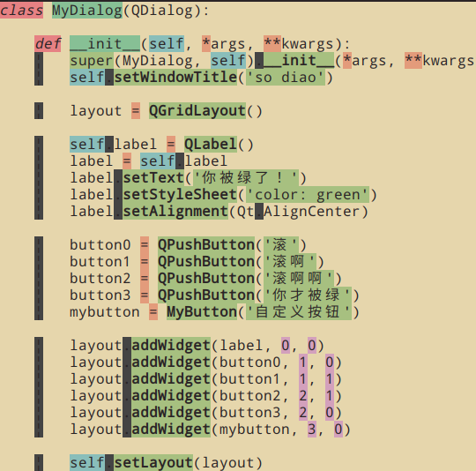Click QPushButton on the button1 line
This screenshot has height=471, width=476.
coord(206,261)
